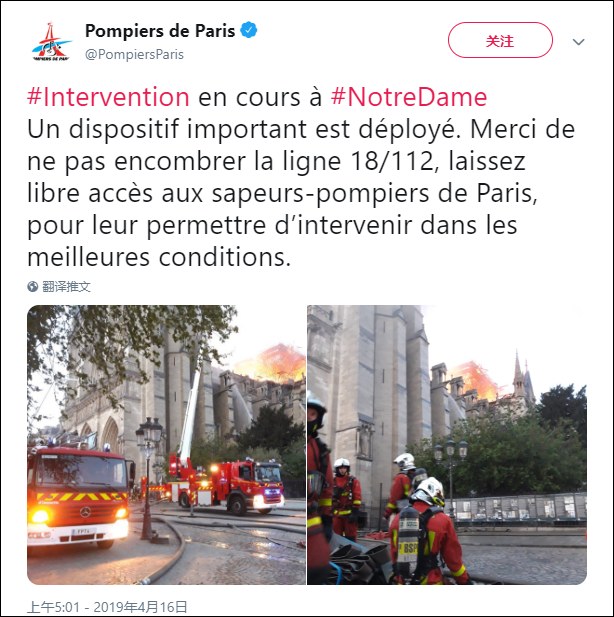Screen dimensions: 614x617
Task: Open the #Intervention hashtag link
Action: click(x=108, y=97)
